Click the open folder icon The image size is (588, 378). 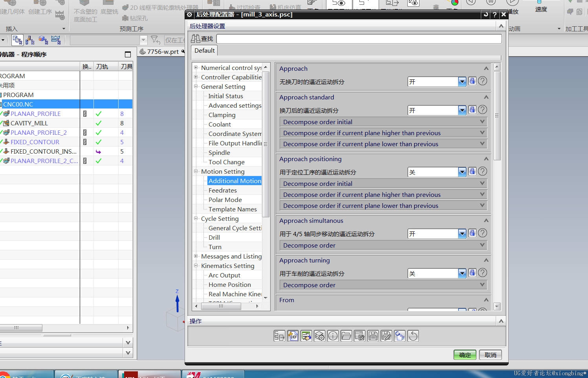click(x=346, y=336)
